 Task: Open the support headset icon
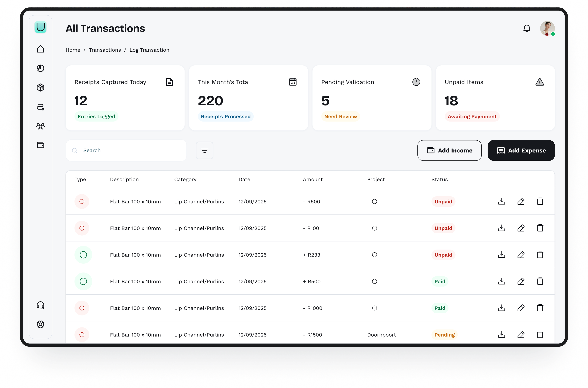40,305
